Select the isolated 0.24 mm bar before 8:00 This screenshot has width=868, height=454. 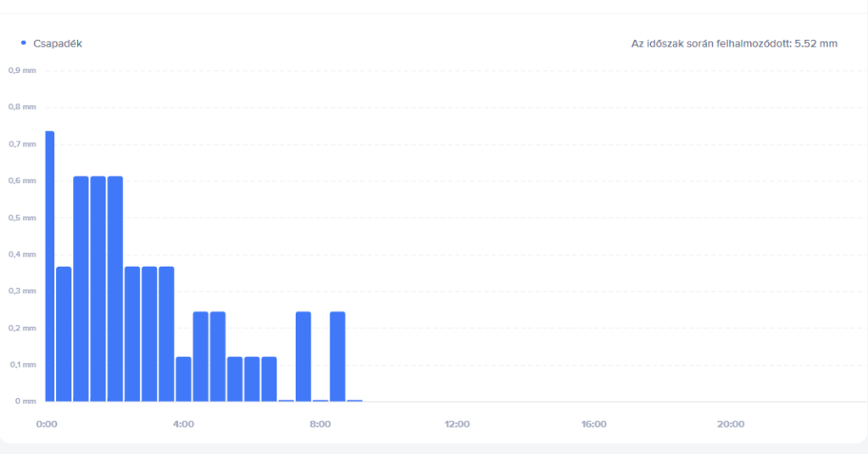303,356
